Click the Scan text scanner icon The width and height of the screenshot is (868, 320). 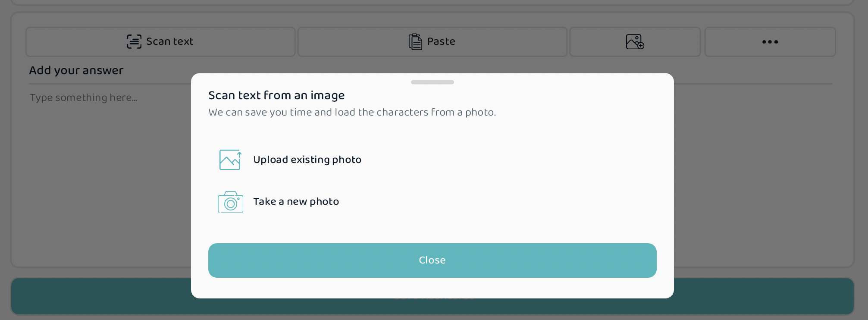pyautogui.click(x=134, y=41)
